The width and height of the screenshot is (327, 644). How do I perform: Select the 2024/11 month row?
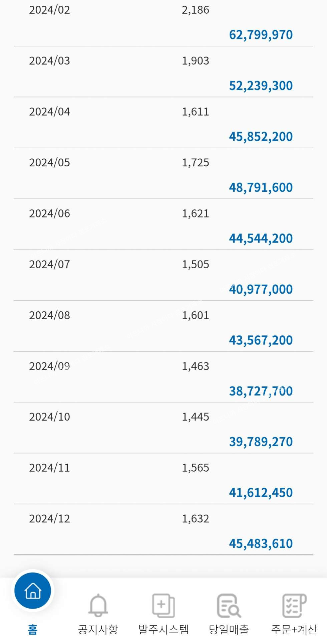[50, 468]
